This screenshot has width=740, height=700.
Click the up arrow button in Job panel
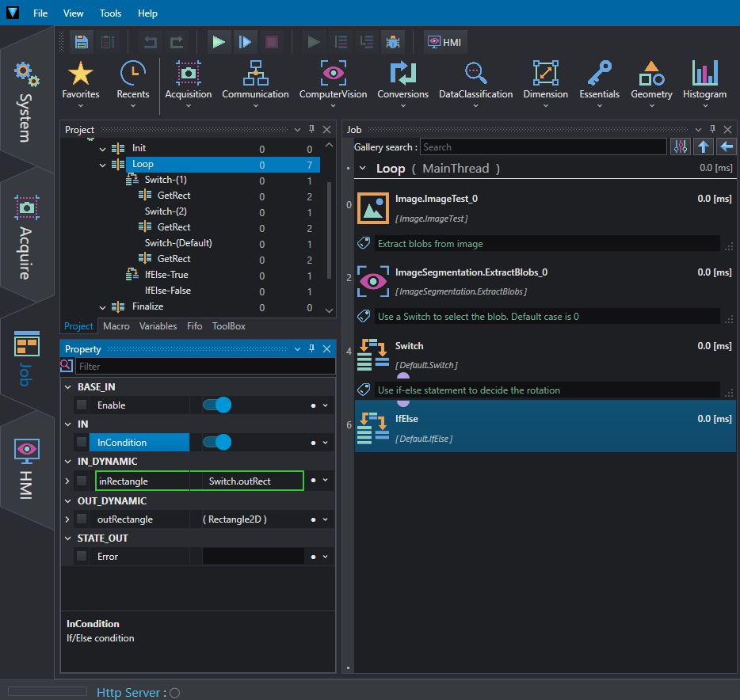pyautogui.click(x=704, y=146)
